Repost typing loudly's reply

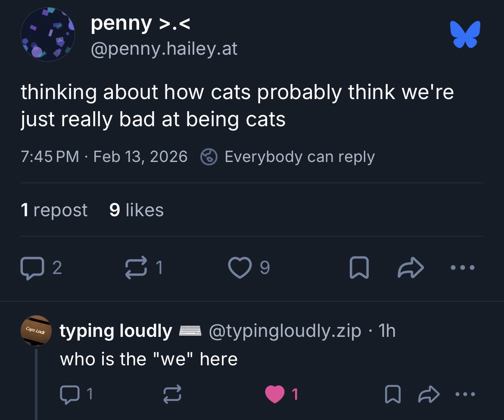point(172,394)
